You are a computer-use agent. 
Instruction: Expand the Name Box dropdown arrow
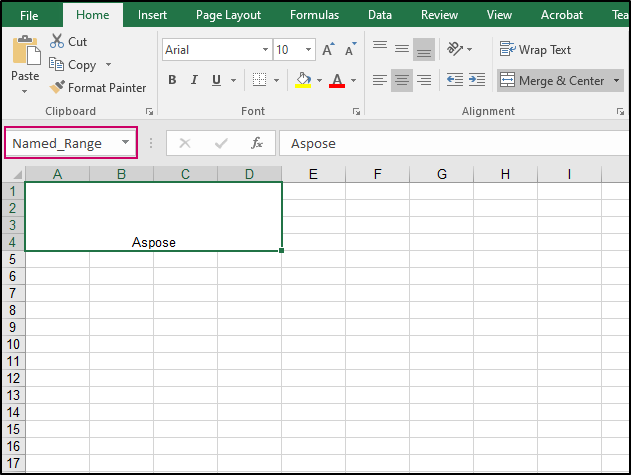point(125,143)
